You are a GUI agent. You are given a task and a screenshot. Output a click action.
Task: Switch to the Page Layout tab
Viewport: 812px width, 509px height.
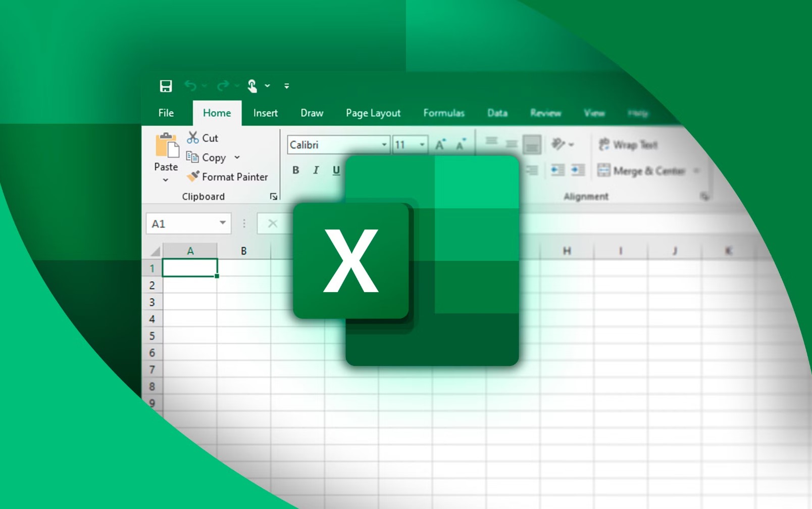(x=373, y=113)
